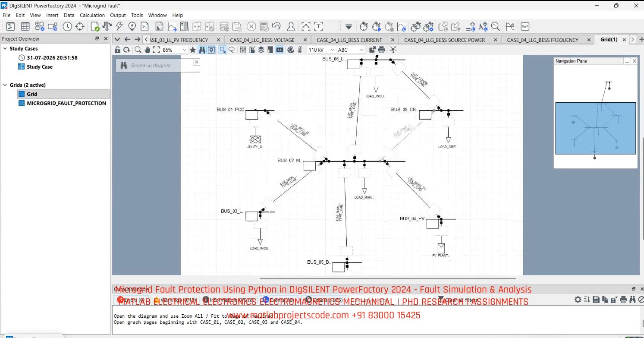Click the export diagram icon
The height and width of the screenshot is (338, 644).
coord(372,50)
